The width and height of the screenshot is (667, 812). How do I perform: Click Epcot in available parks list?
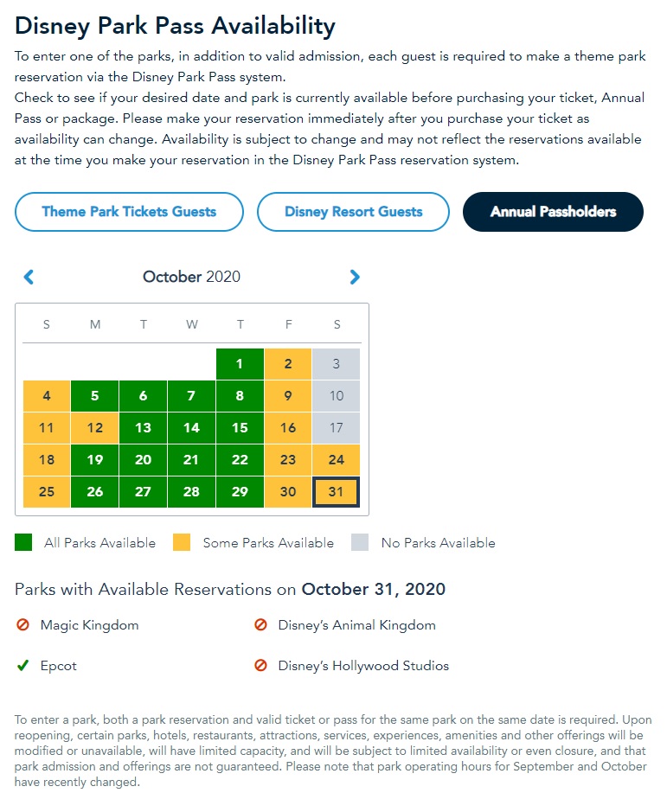(59, 666)
